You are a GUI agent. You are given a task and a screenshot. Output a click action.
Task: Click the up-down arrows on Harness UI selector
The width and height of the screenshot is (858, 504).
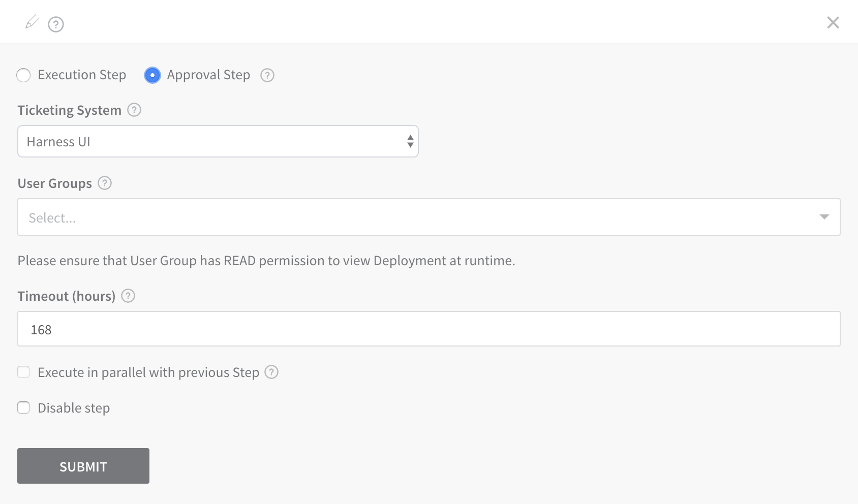click(410, 141)
